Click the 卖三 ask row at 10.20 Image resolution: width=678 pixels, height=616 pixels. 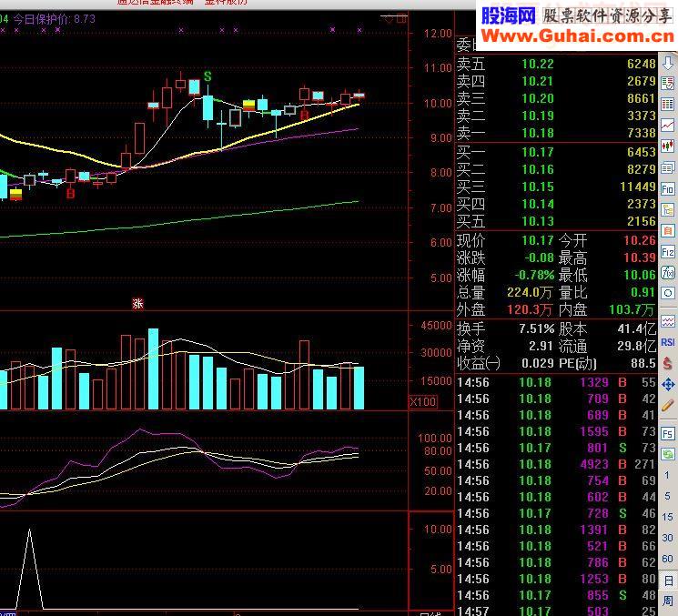pos(556,98)
